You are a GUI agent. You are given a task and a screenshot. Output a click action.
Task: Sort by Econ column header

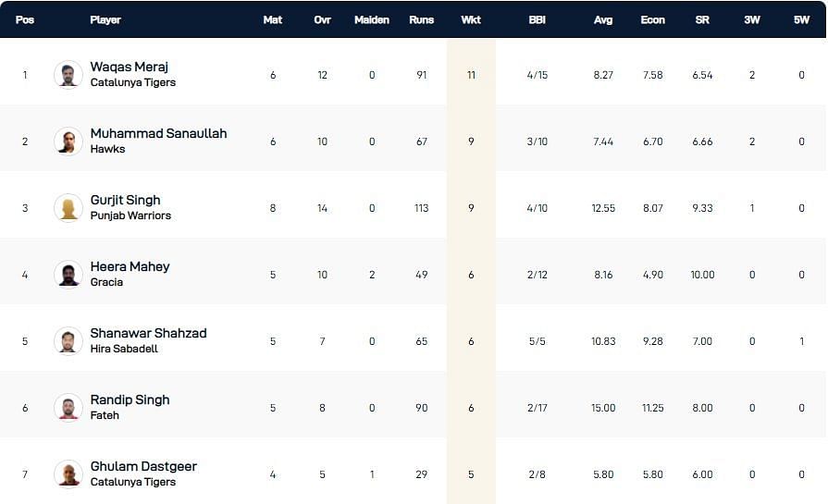tap(653, 19)
